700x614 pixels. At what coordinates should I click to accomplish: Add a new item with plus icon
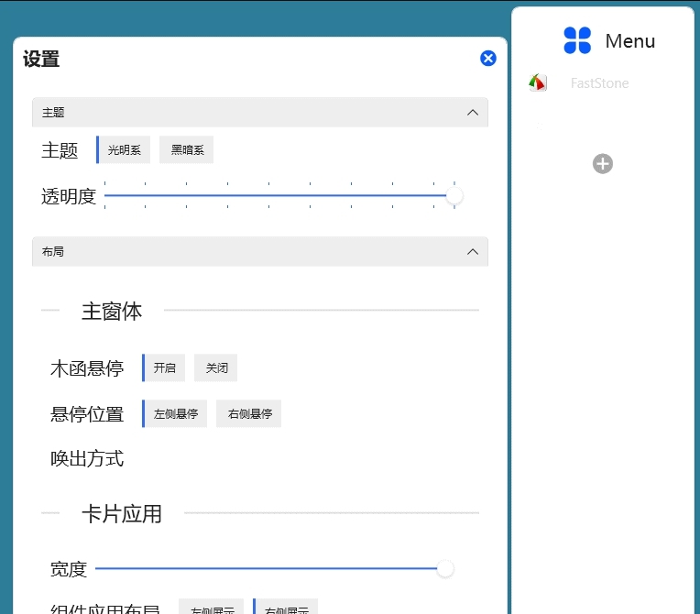click(602, 164)
